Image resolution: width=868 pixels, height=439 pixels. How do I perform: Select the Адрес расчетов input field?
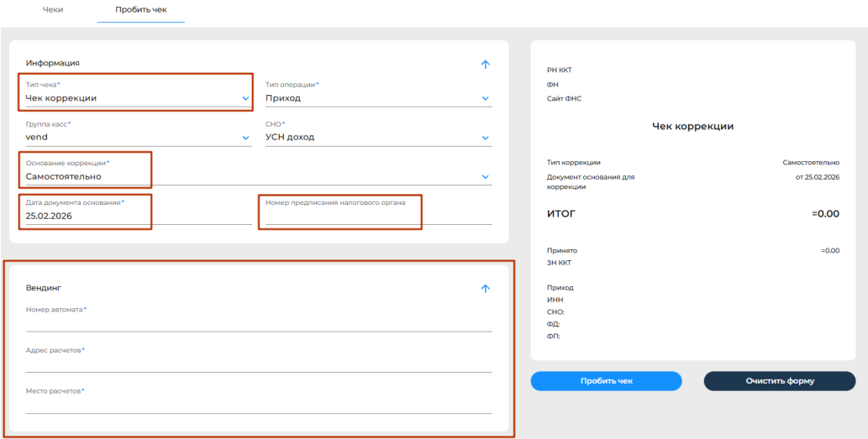click(258, 363)
